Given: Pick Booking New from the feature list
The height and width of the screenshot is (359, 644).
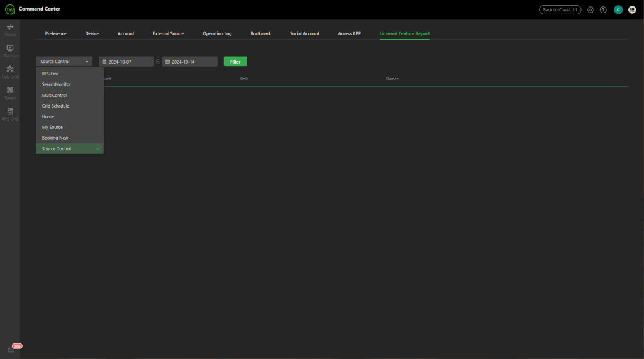Looking at the screenshot, I should coord(55,138).
